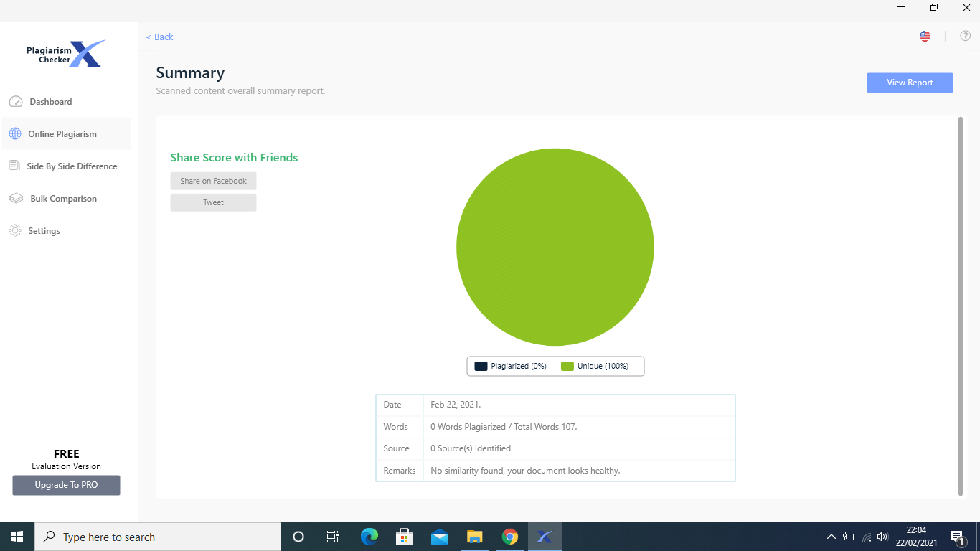Click the View Report button
980x551 pixels.
click(910, 83)
